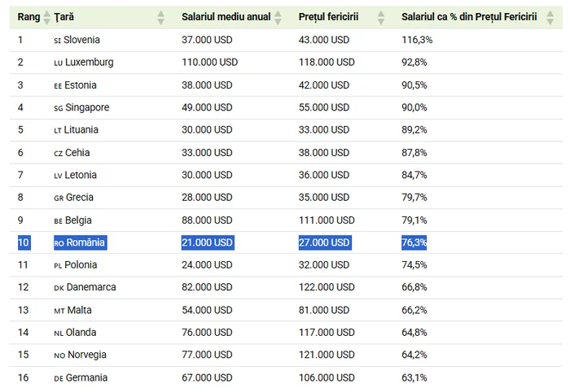This screenshot has height=392, width=570.
Task: Select the Germania country cell
Action: [x=81, y=377]
